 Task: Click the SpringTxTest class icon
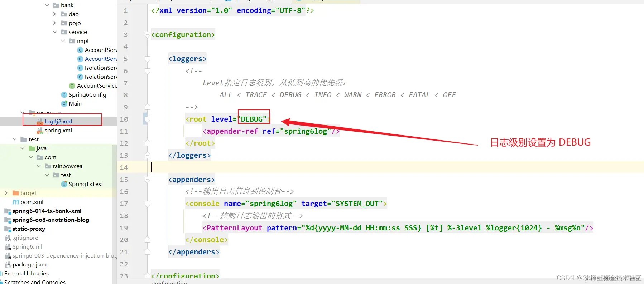tap(64, 184)
